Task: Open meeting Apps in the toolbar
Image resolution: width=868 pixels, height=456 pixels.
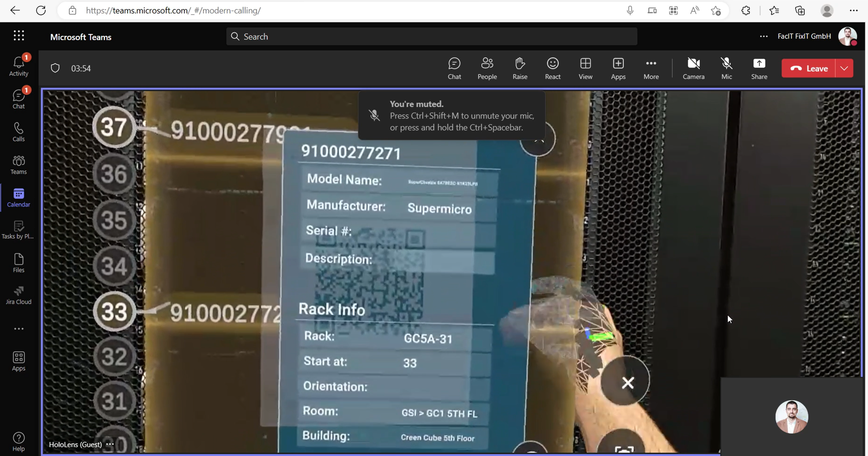Action: (618, 68)
